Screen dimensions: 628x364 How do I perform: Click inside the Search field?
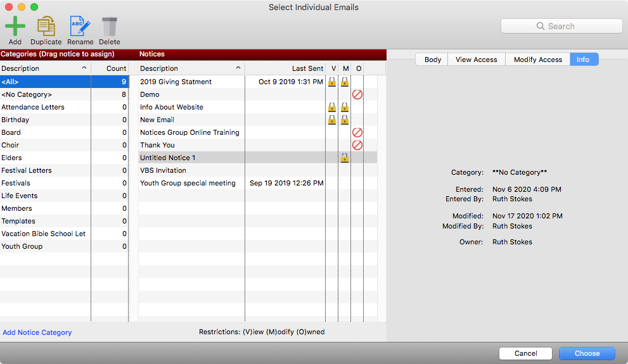pos(561,26)
